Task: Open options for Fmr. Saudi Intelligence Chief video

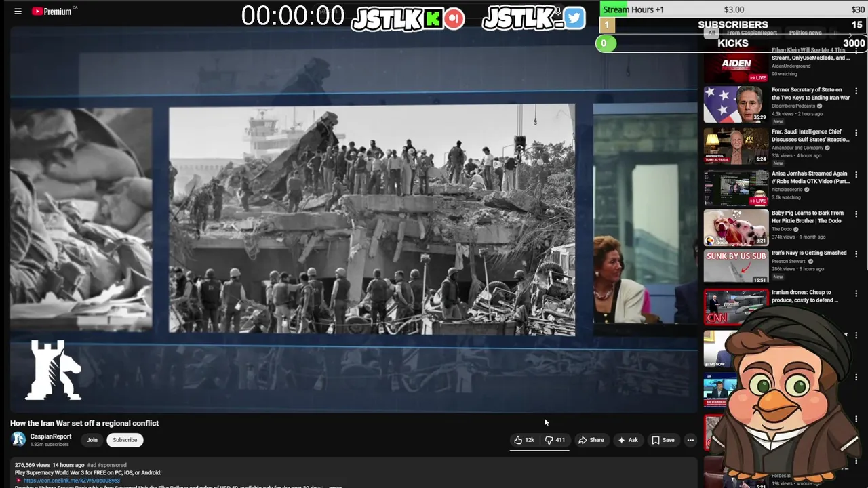Action: [856, 133]
